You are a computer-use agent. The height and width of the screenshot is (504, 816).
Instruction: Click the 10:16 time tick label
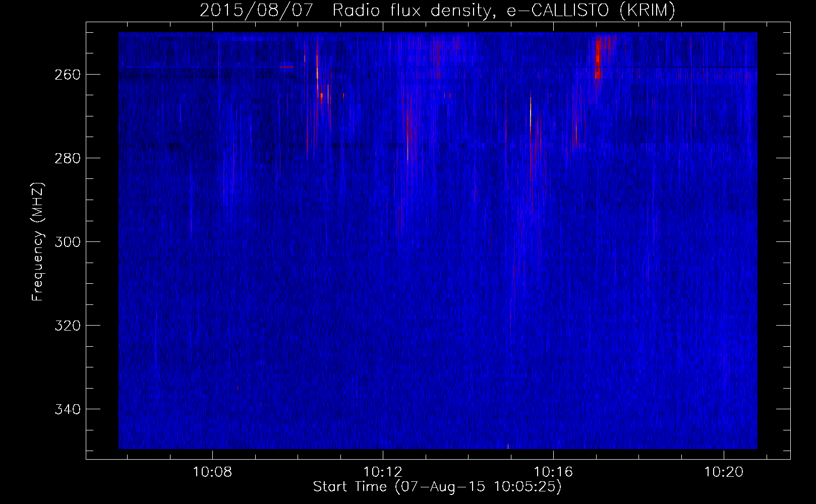point(553,472)
